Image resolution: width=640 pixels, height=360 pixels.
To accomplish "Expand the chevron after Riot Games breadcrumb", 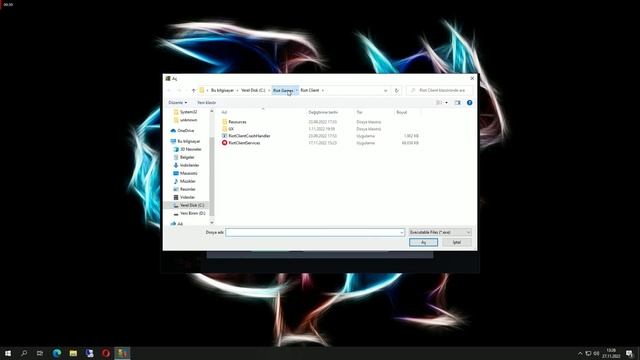I will point(297,90).
